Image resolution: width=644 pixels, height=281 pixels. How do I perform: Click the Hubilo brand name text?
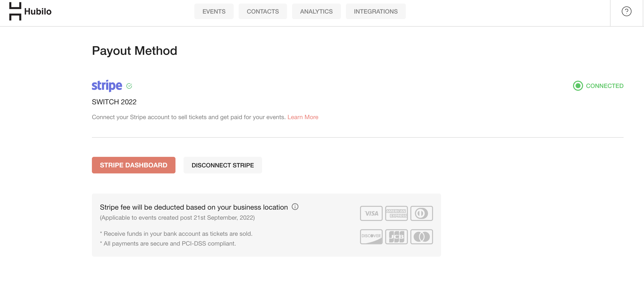point(38,11)
